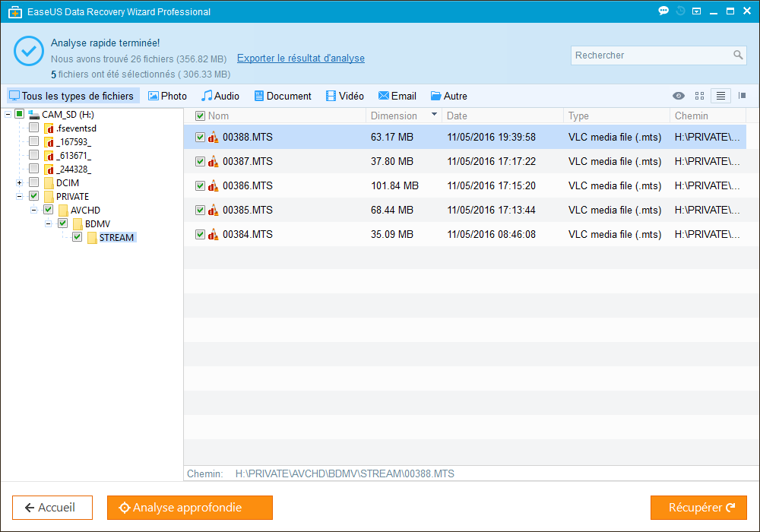Collapse the PRIVATE folder tree node
760x532 pixels.
point(19,197)
